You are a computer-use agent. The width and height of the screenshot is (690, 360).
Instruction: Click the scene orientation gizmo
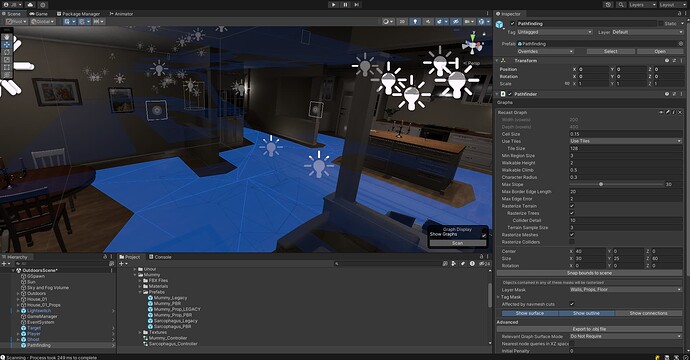[473, 44]
